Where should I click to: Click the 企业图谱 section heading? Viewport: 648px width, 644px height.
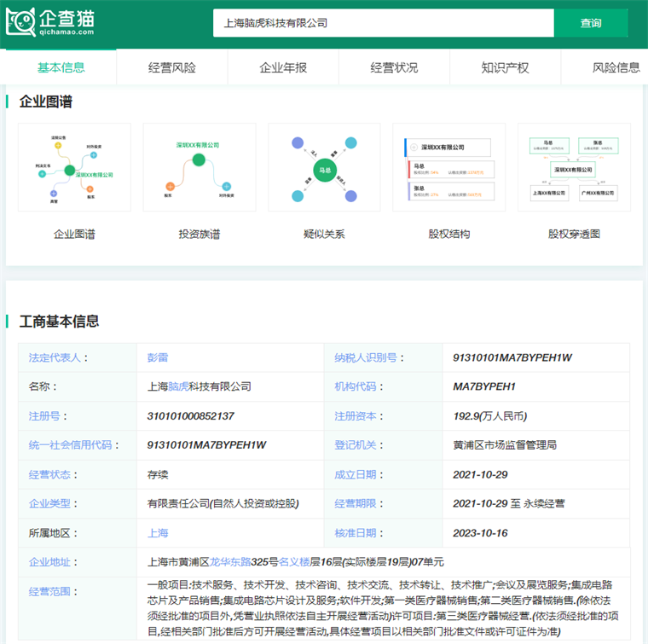pos(46,102)
